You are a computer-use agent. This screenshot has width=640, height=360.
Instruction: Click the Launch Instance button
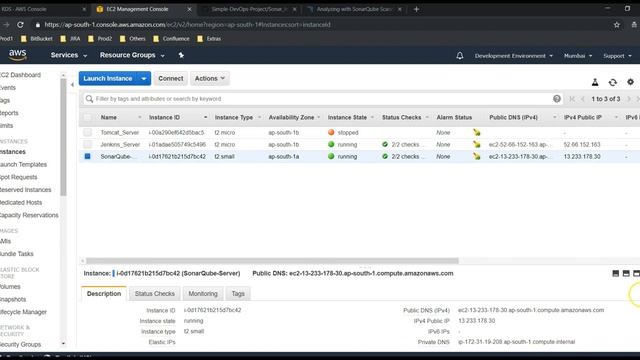click(x=108, y=78)
